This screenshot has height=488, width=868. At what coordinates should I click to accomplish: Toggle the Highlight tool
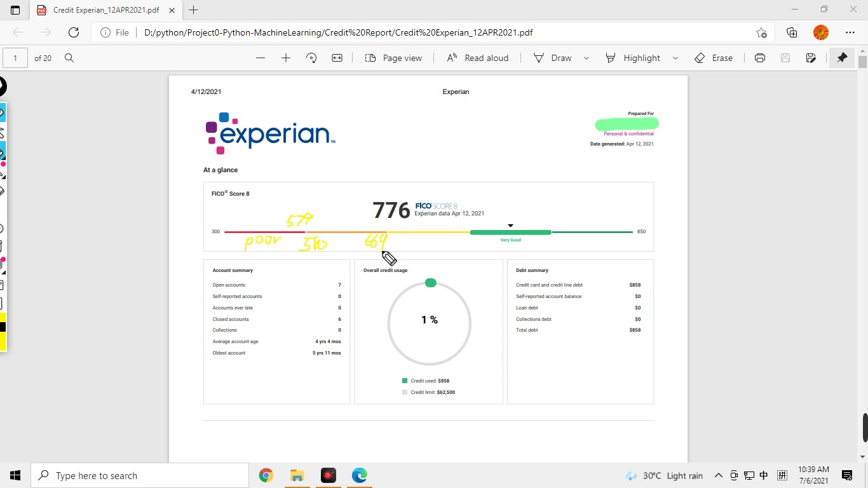pyautogui.click(x=632, y=58)
